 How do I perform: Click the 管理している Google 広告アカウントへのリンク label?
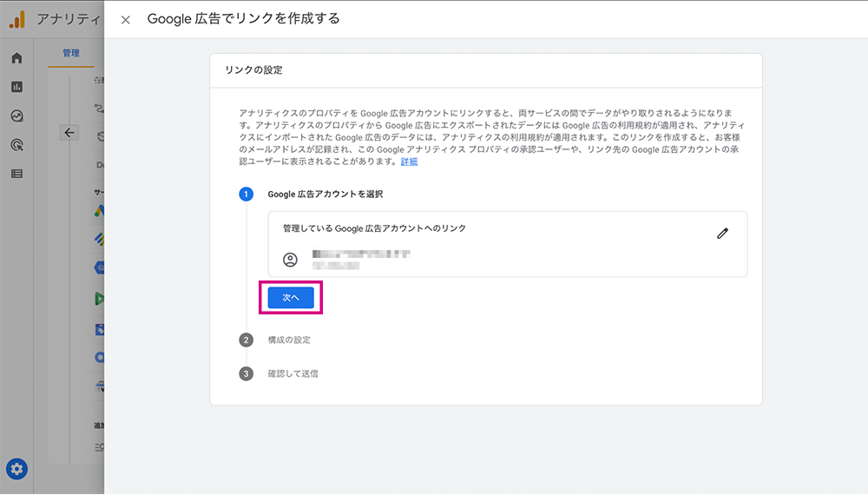(374, 228)
